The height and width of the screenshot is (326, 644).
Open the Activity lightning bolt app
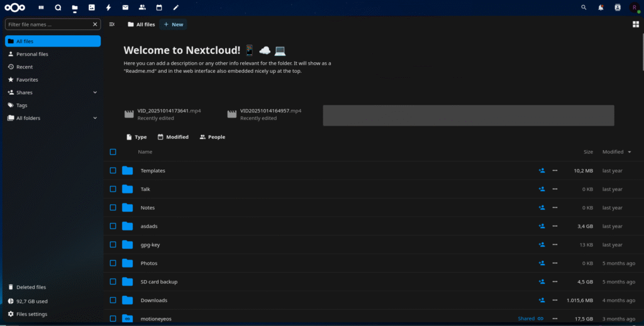pyautogui.click(x=109, y=8)
